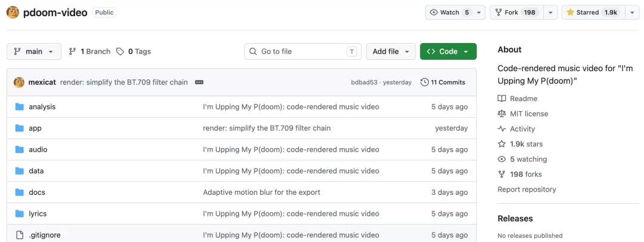Open the analysis folder

click(x=42, y=107)
